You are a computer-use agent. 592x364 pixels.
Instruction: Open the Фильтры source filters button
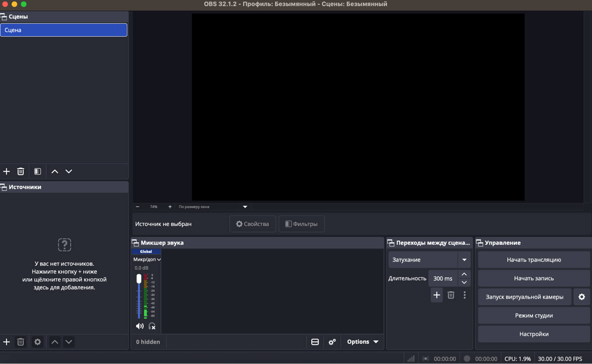[302, 224]
